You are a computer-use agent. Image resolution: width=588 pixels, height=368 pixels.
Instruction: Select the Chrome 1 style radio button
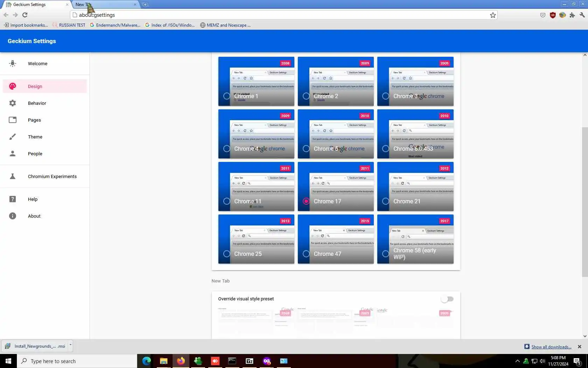coord(227,96)
